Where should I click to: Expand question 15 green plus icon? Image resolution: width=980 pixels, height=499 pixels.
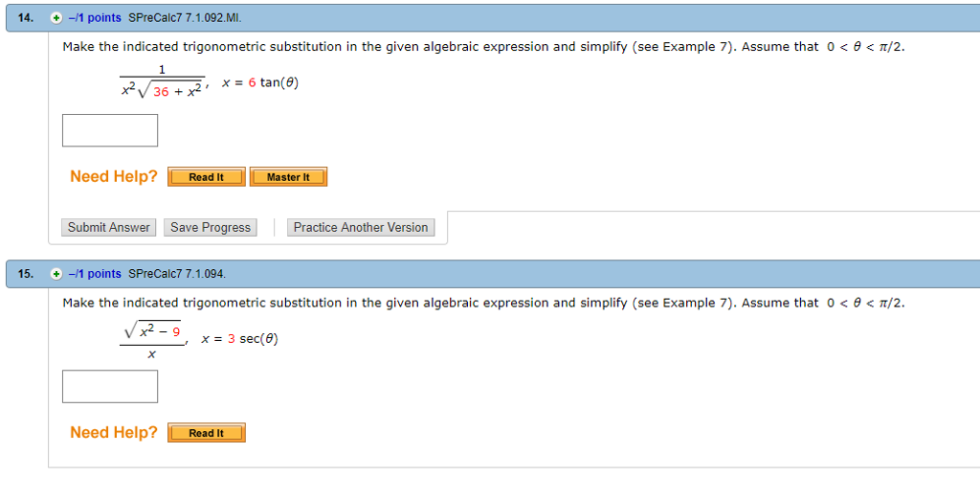point(56,274)
